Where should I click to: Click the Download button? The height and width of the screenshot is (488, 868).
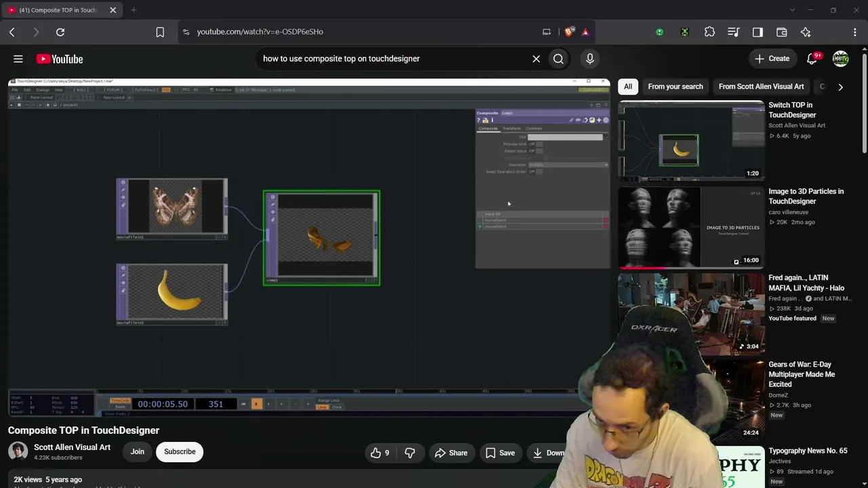549,453
